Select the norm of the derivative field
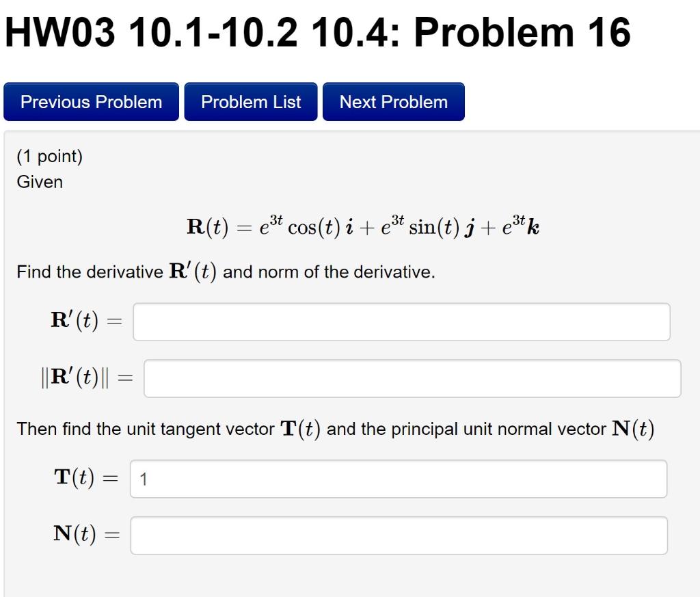700x597 pixels. (x=410, y=378)
